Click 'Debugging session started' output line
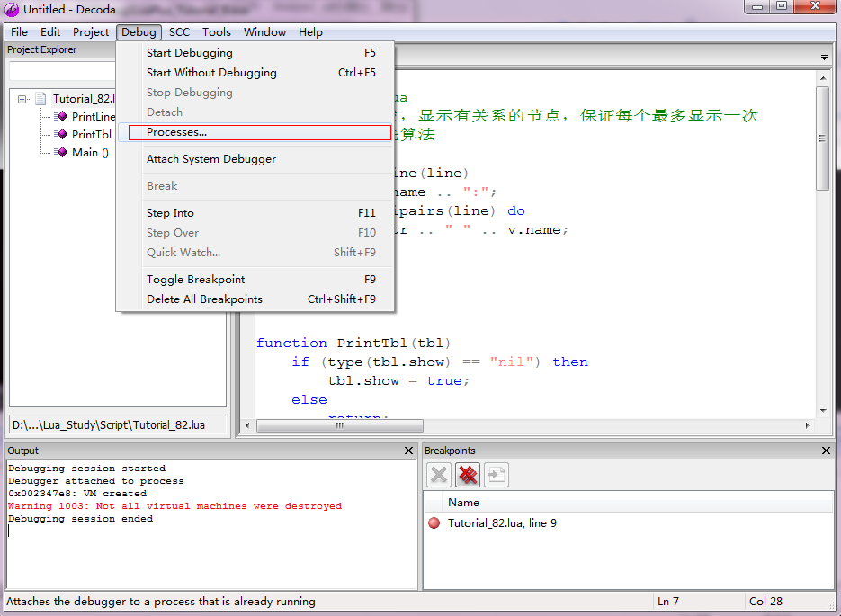841x616 pixels. tap(87, 469)
